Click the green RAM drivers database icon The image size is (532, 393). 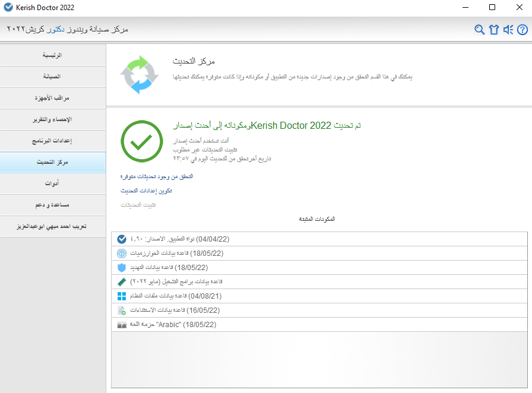(122, 282)
